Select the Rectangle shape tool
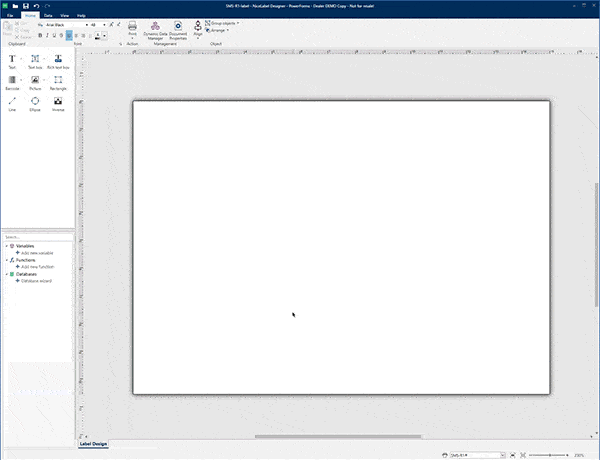The height and width of the screenshot is (460, 600). point(58,82)
